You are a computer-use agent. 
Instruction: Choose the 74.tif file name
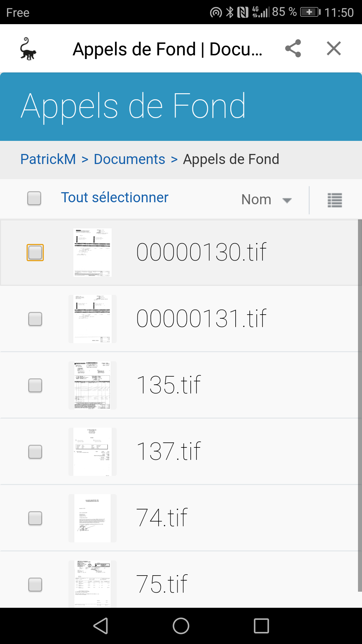(x=162, y=518)
